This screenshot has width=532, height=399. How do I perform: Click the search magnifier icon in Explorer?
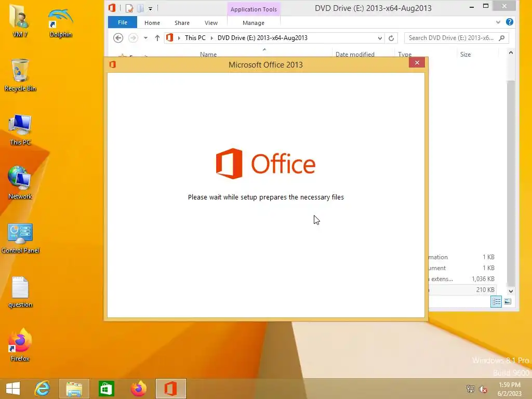[x=502, y=38]
